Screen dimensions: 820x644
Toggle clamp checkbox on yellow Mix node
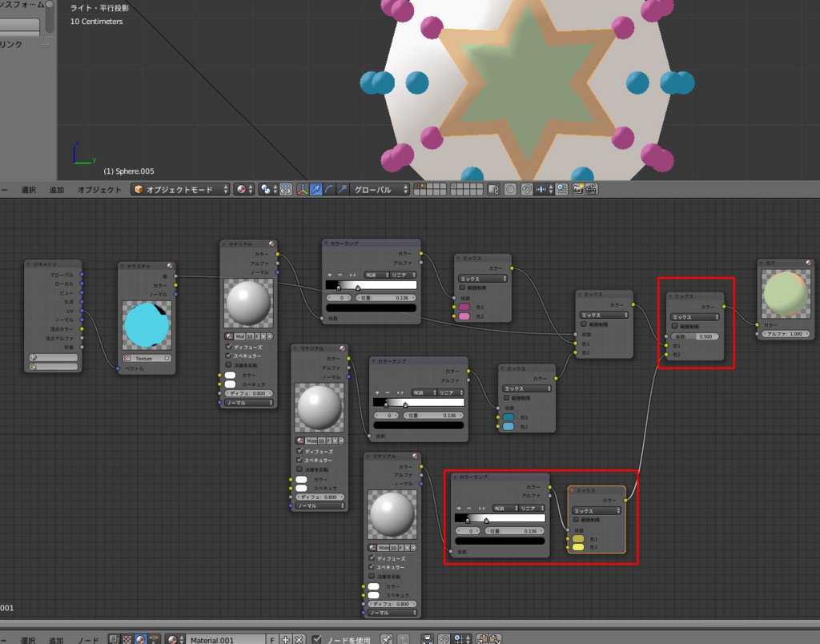(x=577, y=520)
